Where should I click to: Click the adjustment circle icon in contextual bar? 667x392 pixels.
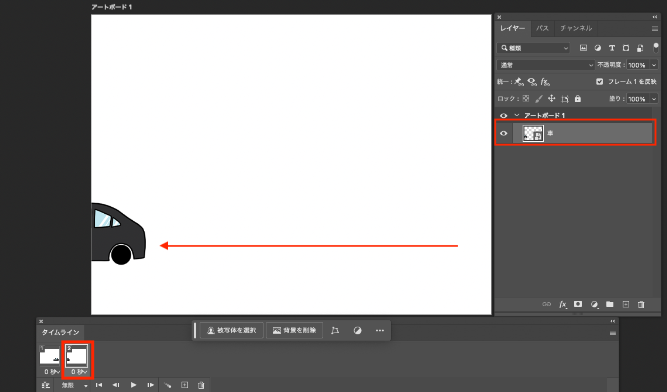[x=357, y=330]
